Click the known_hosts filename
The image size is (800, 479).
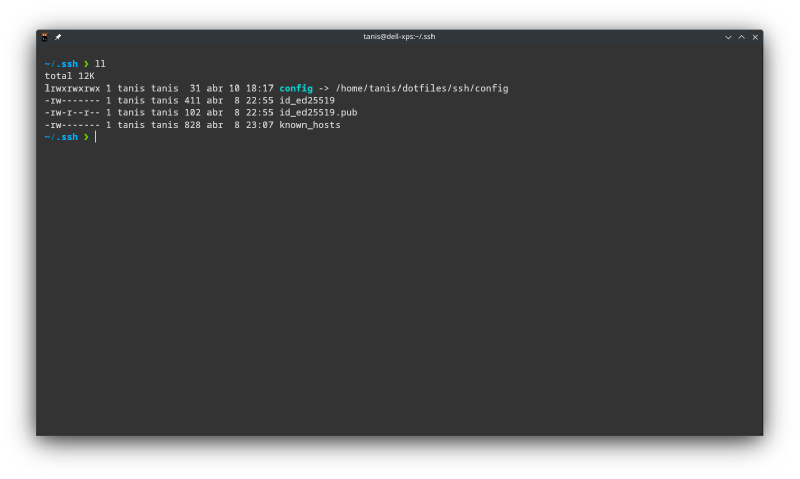310,125
